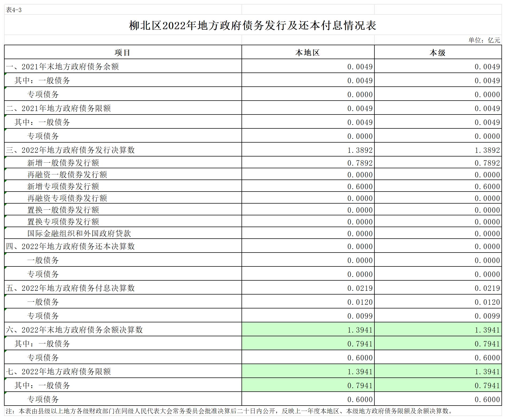Select green 本地区 cell 0.7941 under row 六

[x=308, y=343]
